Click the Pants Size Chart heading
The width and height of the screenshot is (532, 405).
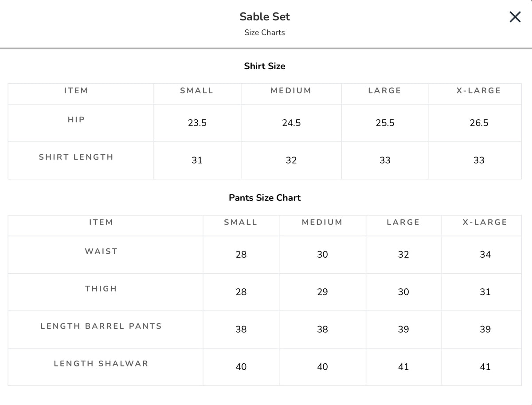click(x=265, y=198)
